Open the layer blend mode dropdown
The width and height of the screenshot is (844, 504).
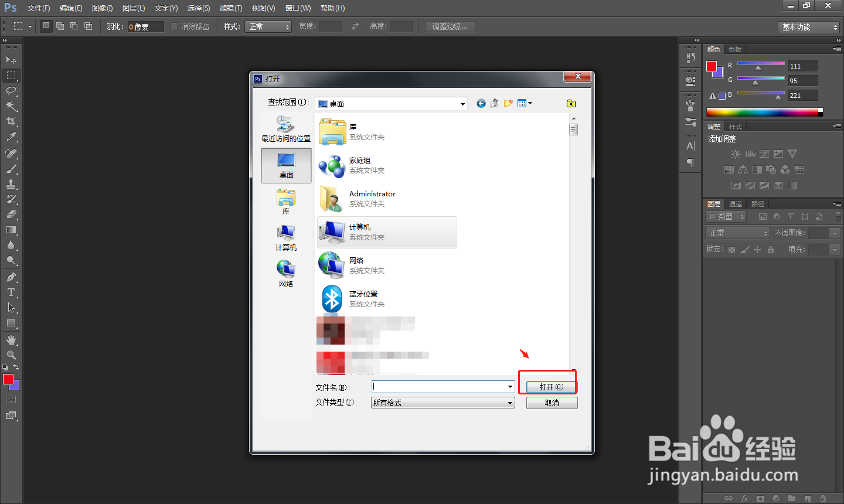[x=737, y=233]
